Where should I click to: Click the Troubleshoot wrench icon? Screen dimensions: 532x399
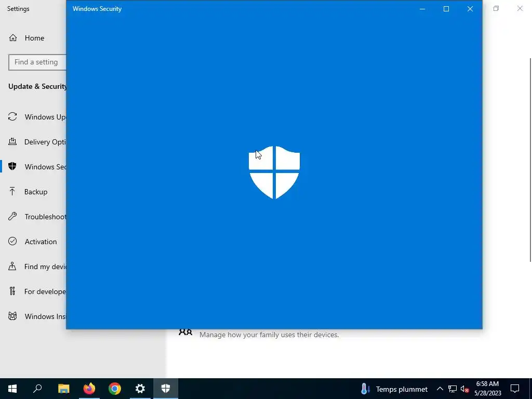click(x=12, y=216)
